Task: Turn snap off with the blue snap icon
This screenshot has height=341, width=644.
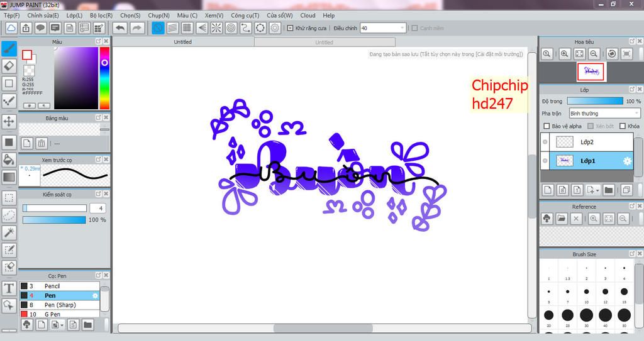Action: pyautogui.click(x=158, y=28)
